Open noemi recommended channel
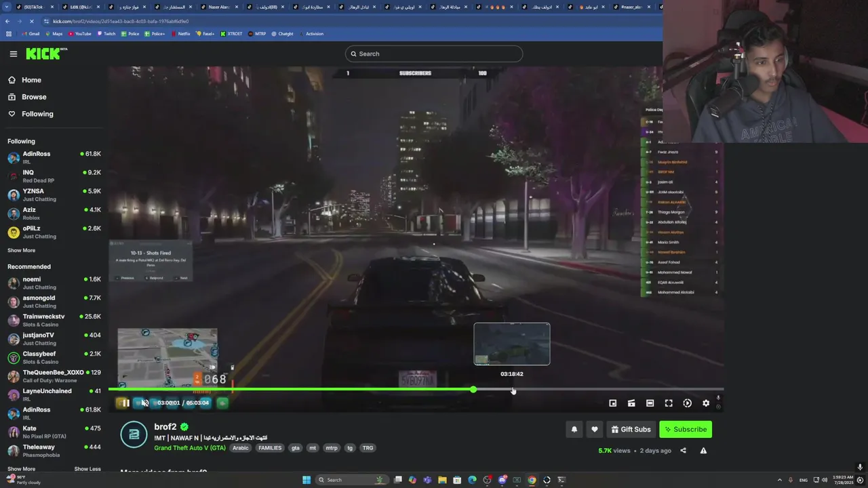Image resolution: width=868 pixels, height=488 pixels. [54, 283]
